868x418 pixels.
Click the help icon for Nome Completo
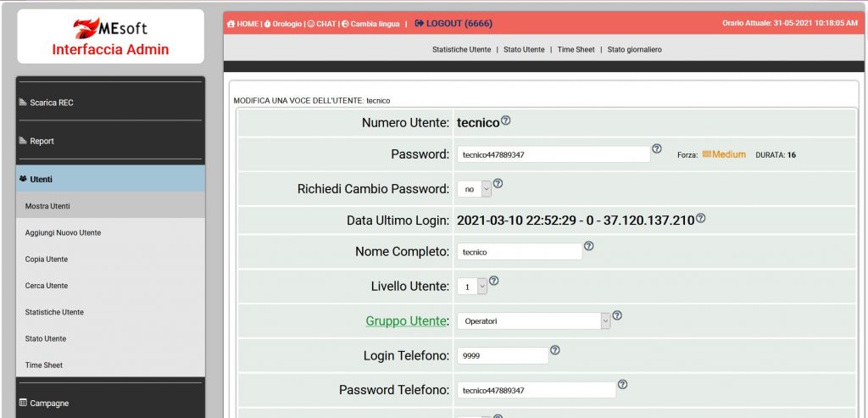click(x=589, y=246)
